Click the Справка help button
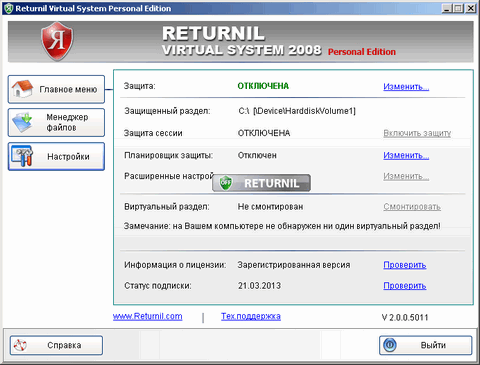Image resolution: width=480 pixels, height=365 pixels. click(56, 345)
